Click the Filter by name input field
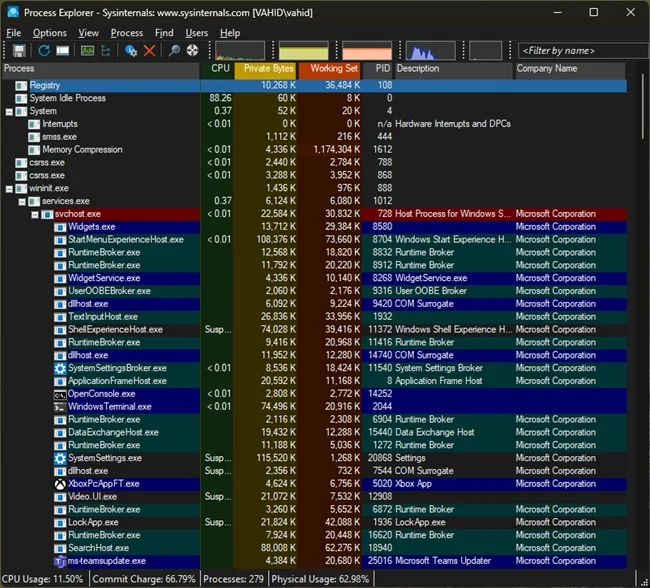 (580, 50)
